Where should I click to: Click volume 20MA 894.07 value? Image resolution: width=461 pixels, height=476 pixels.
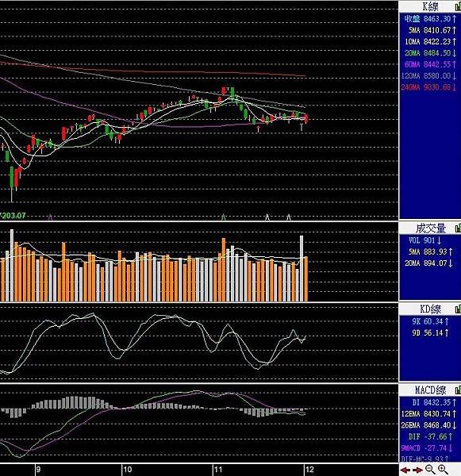(428, 263)
